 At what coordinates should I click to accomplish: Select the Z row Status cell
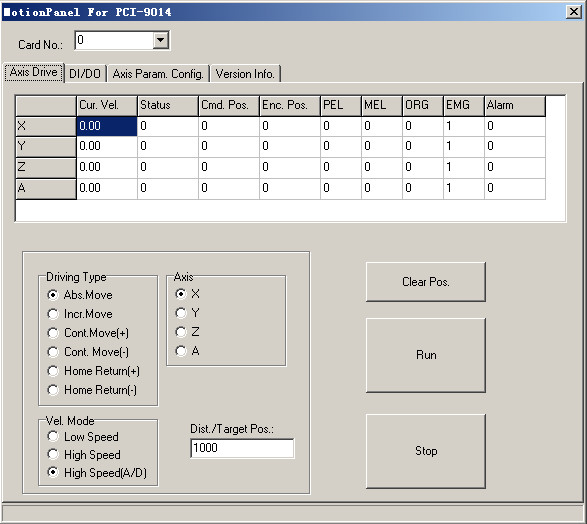(x=168, y=168)
